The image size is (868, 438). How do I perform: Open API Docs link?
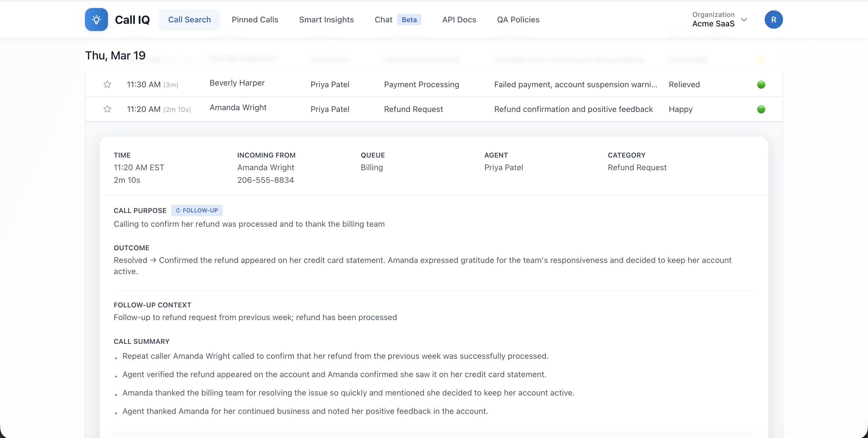(x=459, y=20)
